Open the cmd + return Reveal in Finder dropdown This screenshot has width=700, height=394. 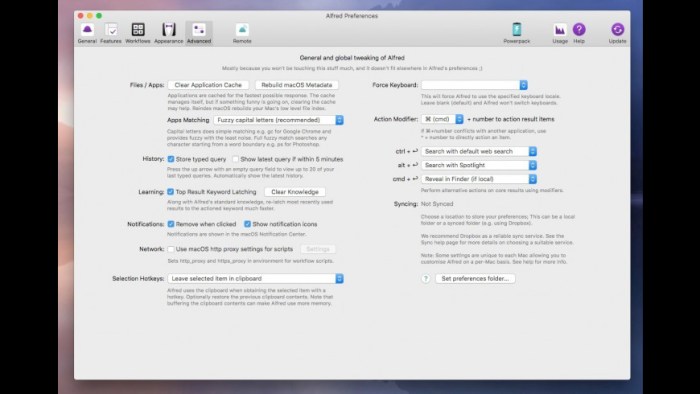click(479, 179)
